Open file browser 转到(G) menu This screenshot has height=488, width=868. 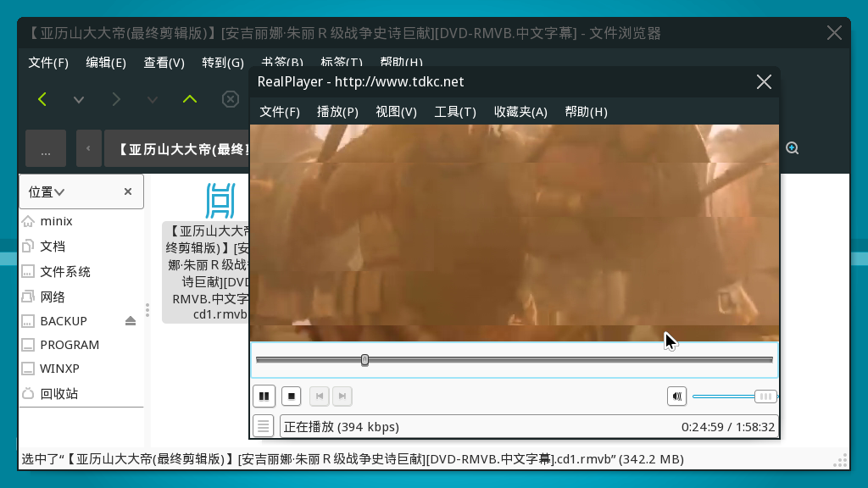pyautogui.click(x=223, y=63)
